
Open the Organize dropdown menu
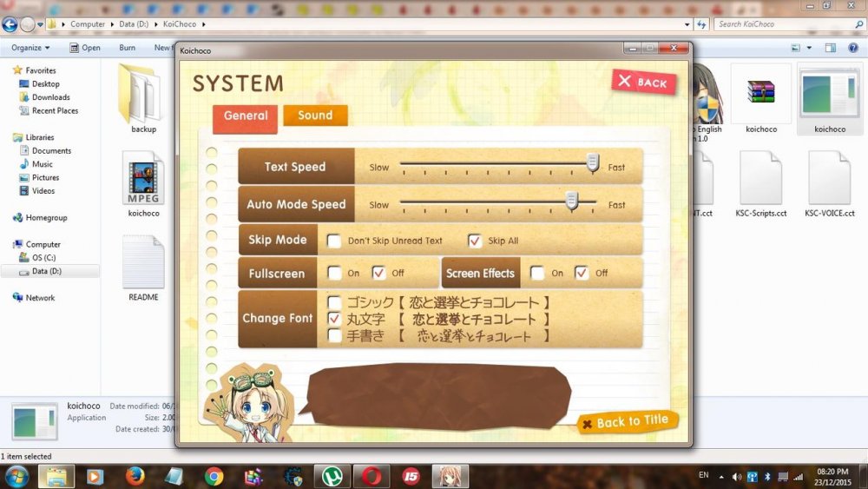coord(30,48)
